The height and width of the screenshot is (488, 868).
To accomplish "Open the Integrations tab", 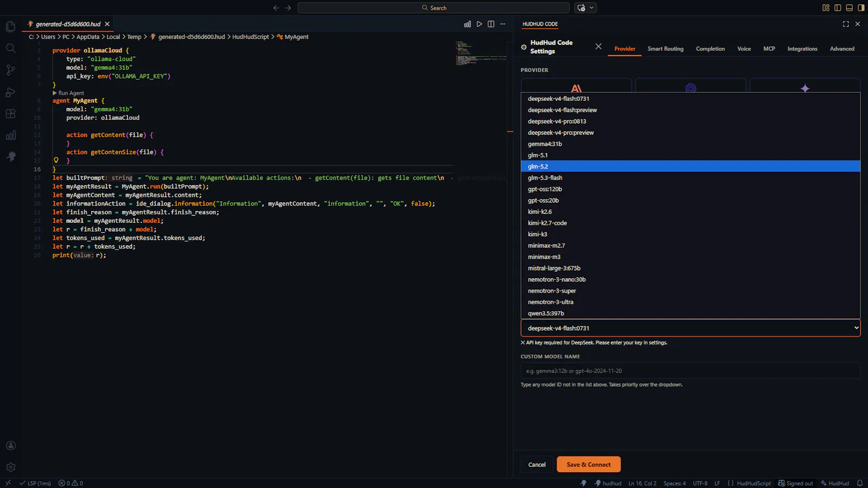I will pyautogui.click(x=802, y=49).
